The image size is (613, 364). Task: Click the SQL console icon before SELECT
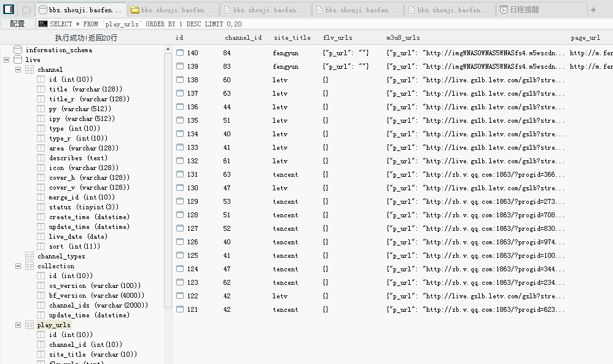[43, 24]
